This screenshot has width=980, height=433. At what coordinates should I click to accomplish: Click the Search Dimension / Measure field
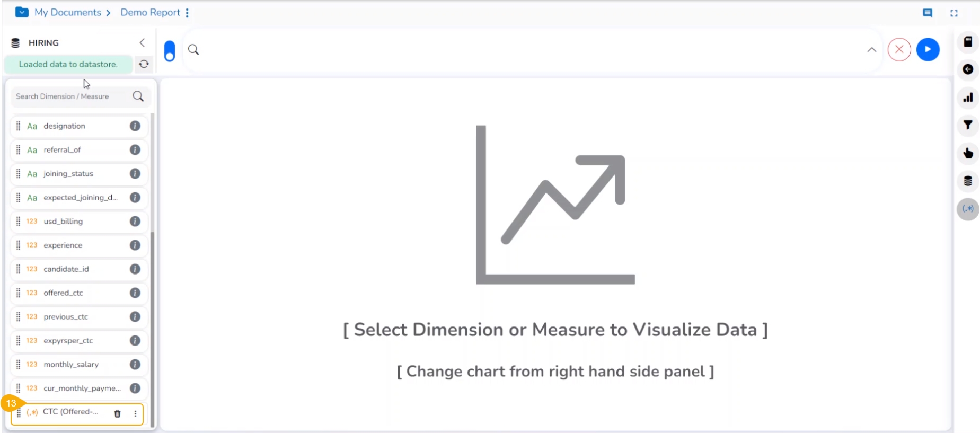click(x=72, y=96)
